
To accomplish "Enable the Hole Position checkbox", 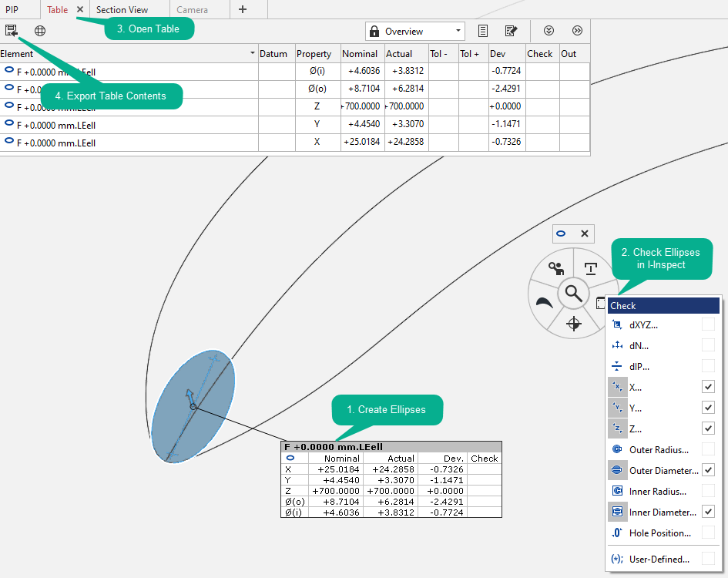I will click(x=708, y=533).
